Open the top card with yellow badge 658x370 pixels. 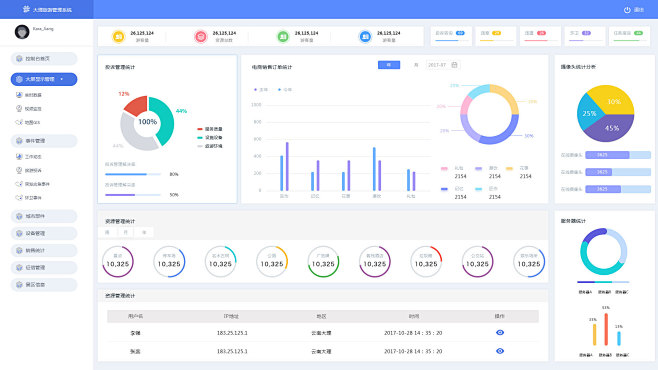tap(496, 36)
